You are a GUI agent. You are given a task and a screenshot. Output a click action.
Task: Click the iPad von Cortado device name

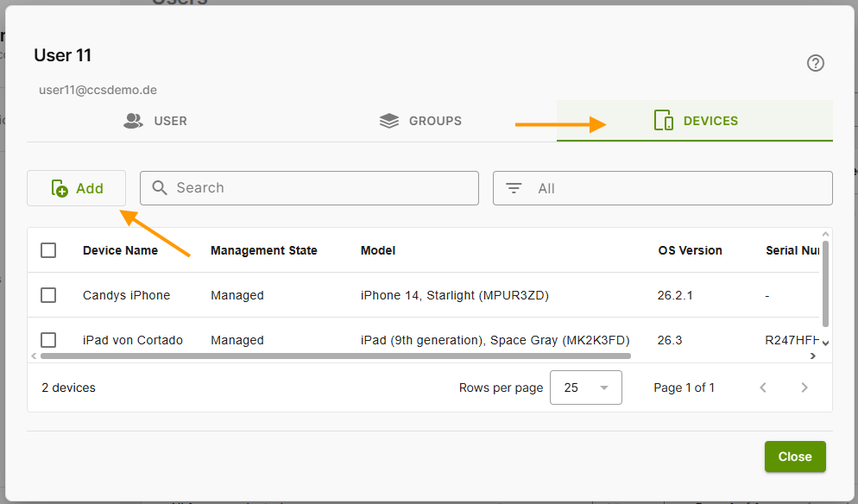(x=132, y=340)
